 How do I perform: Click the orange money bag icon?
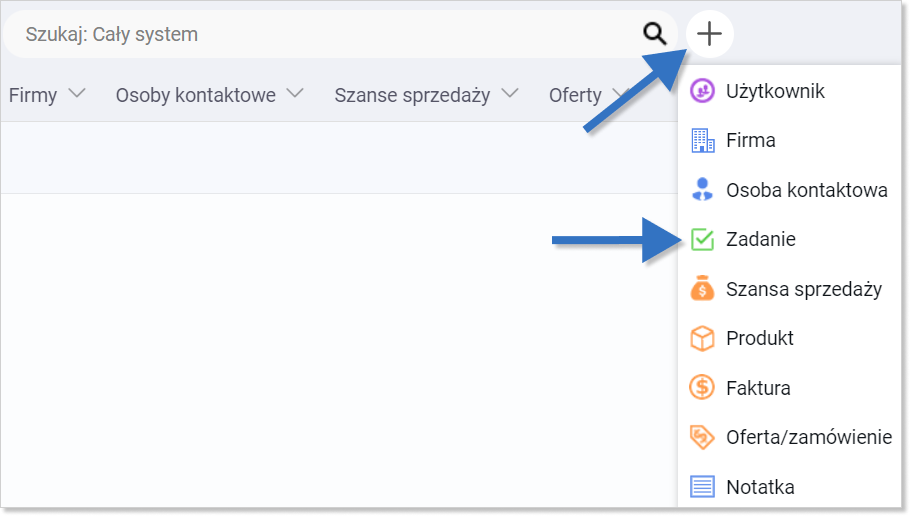(702, 288)
